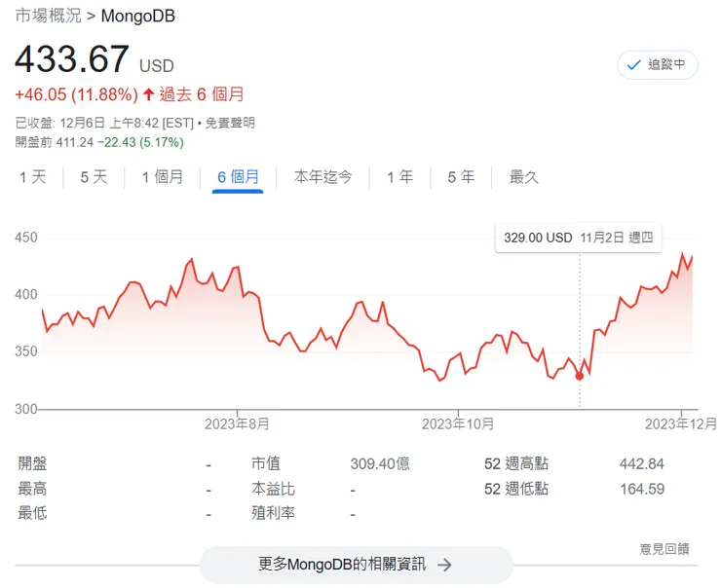Select the 最久 time range tab

point(524,177)
